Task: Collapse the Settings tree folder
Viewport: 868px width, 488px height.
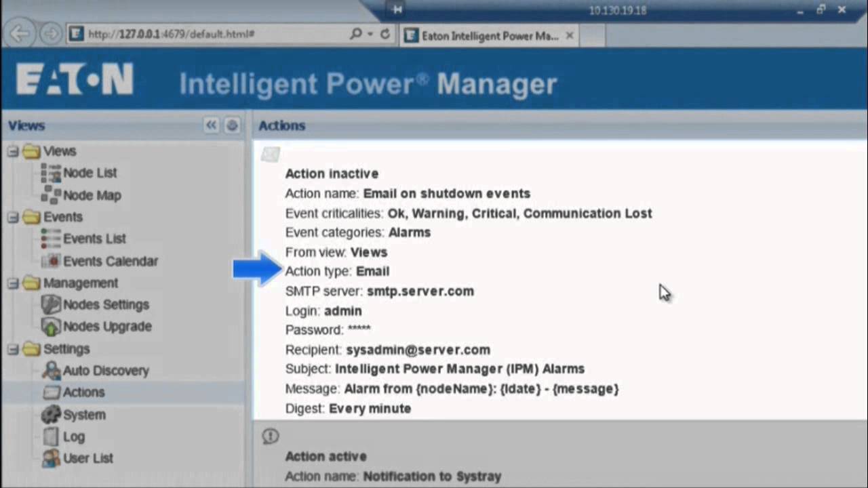Action: (x=13, y=349)
